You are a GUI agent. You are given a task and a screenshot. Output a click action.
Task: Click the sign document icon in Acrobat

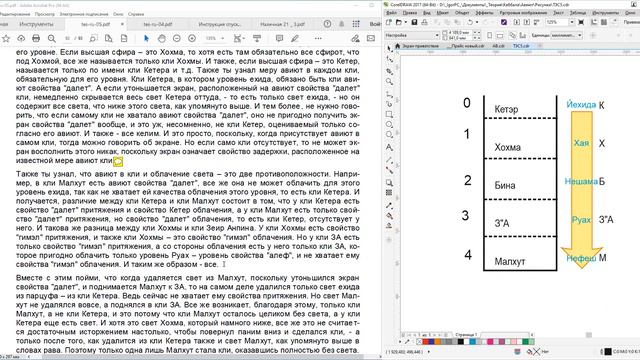click(x=355, y=38)
